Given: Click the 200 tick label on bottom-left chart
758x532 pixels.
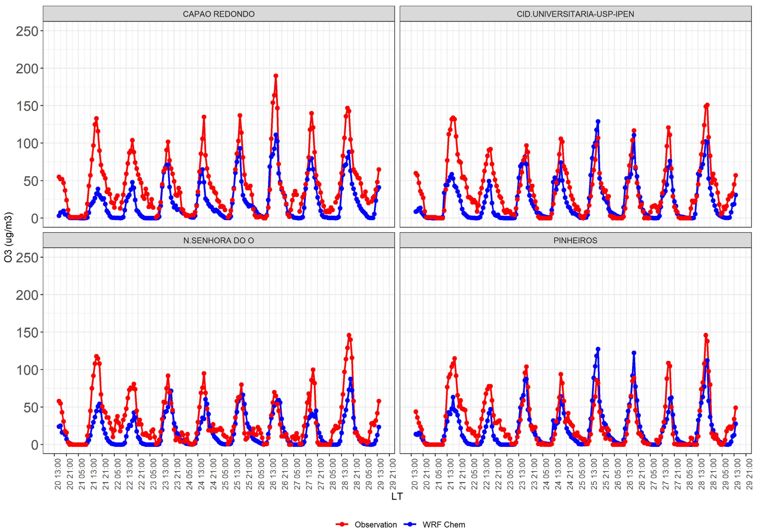Looking at the screenshot, I should coord(27,295).
